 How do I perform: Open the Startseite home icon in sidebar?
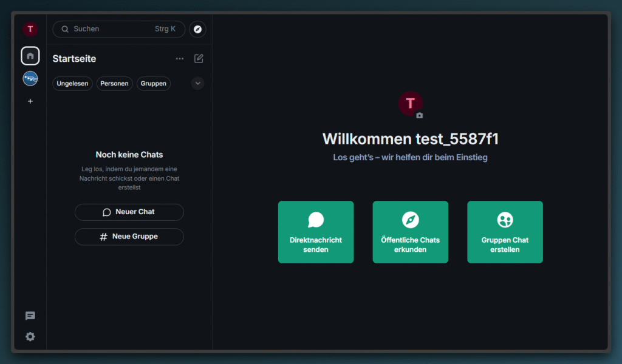point(30,56)
